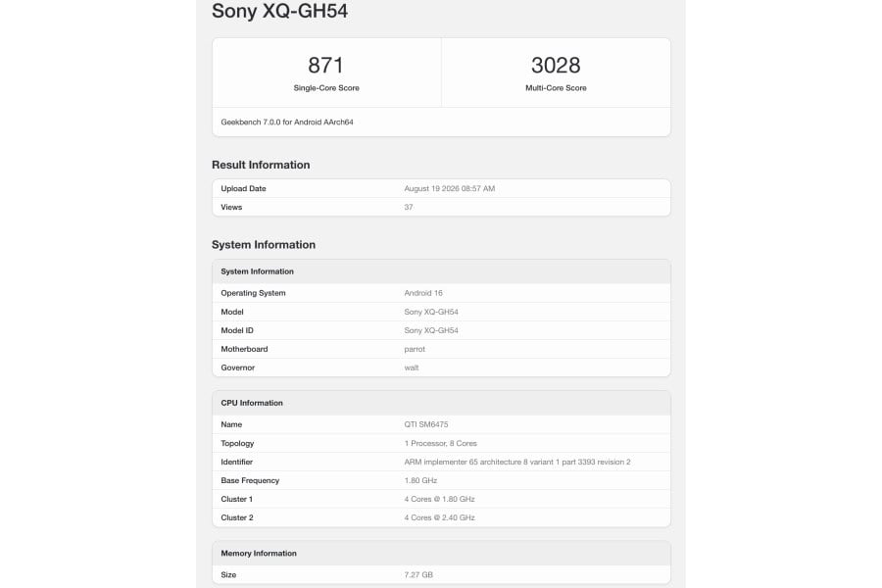The image size is (882, 588).
Task: Click the Upload Date label
Action: (243, 188)
